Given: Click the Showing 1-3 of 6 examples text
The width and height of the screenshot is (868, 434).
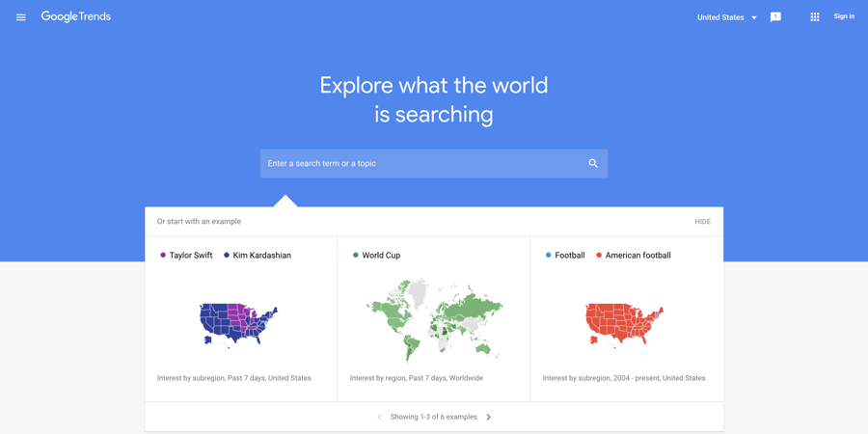Looking at the screenshot, I should click(433, 417).
